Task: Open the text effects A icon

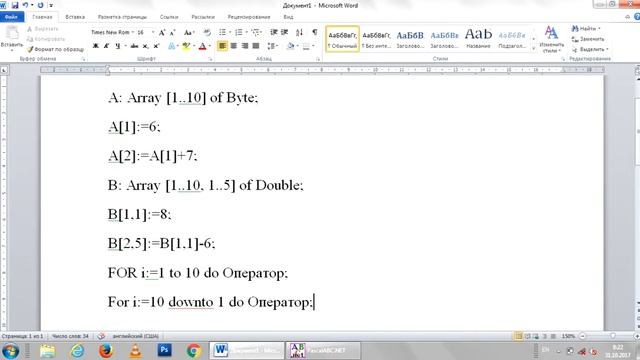Action: tap(171, 46)
